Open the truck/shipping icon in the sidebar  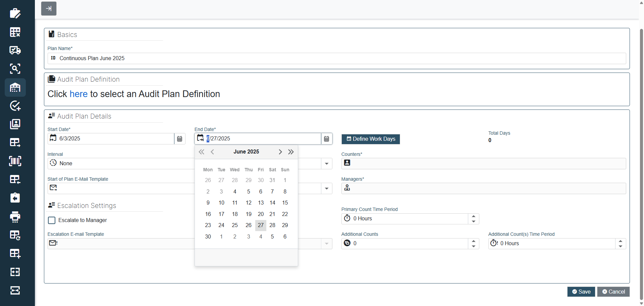tap(15, 50)
